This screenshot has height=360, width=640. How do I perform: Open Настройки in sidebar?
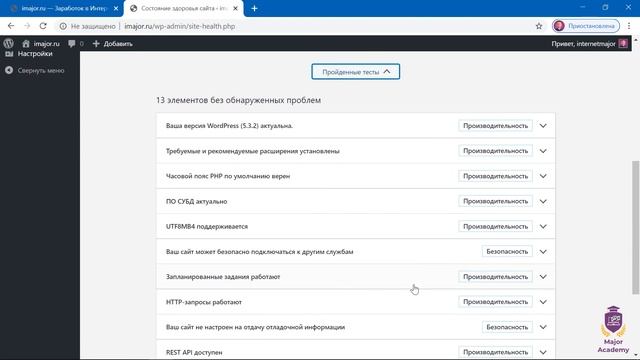pyautogui.click(x=35, y=54)
